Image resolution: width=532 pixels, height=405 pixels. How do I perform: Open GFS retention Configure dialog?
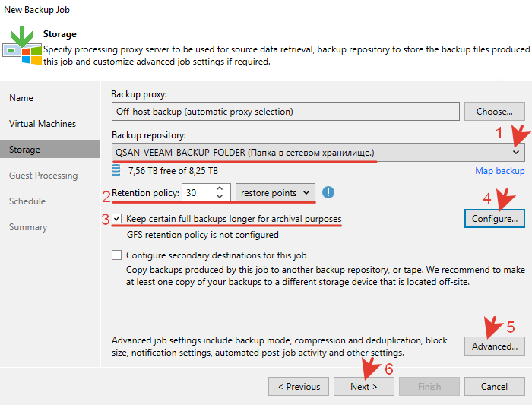click(494, 218)
